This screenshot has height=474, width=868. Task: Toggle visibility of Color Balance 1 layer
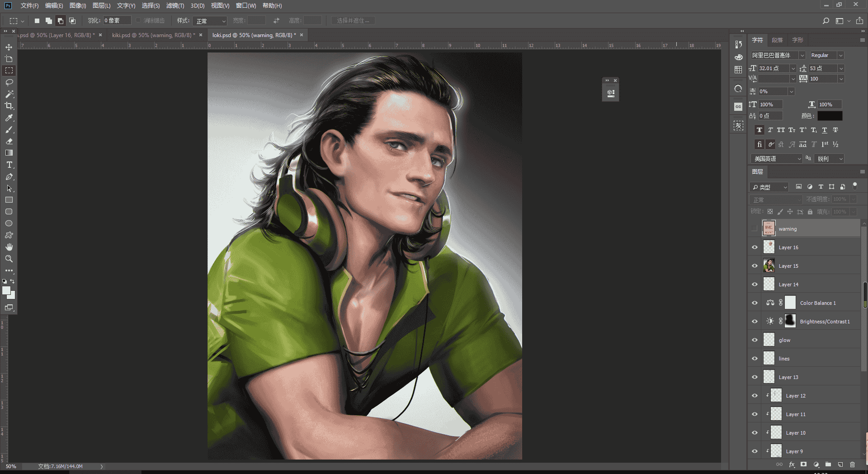pos(755,303)
